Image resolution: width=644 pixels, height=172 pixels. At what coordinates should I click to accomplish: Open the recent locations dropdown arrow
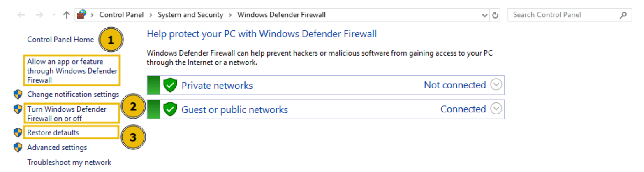53,15
